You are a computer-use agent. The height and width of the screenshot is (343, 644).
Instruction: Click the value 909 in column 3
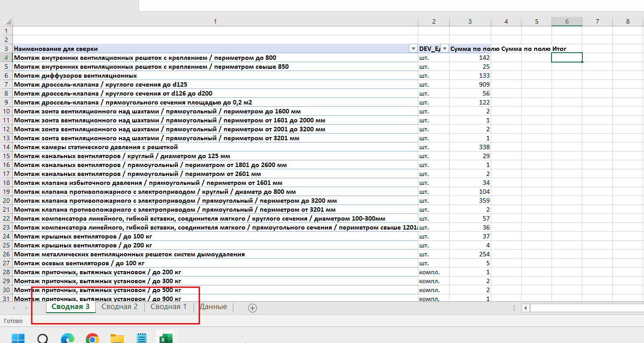pos(470,84)
